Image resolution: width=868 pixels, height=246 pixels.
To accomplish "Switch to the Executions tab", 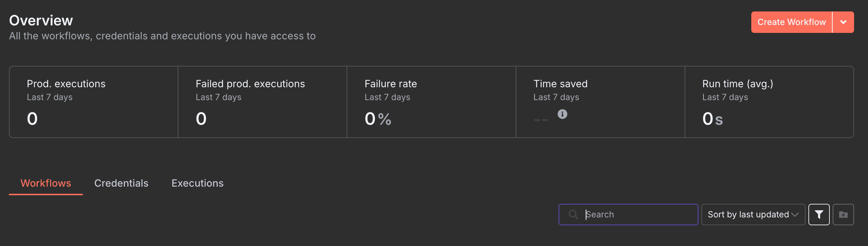I will tap(197, 183).
